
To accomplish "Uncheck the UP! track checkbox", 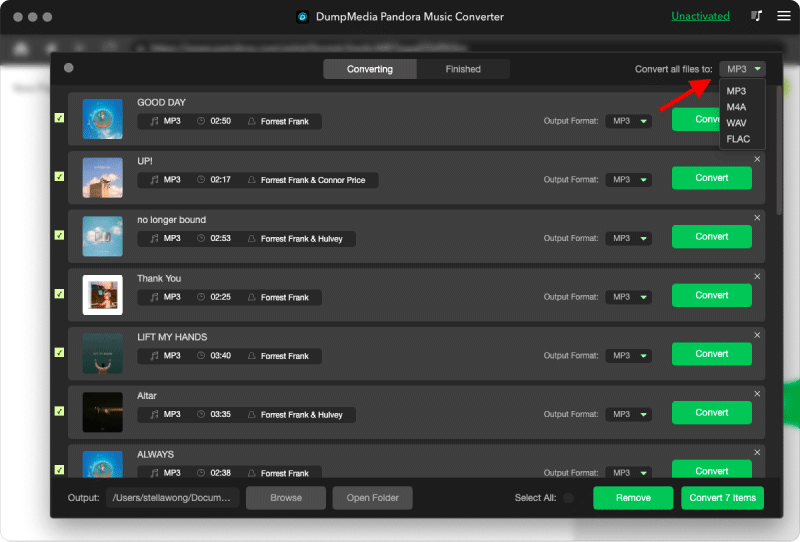I will click(x=60, y=177).
